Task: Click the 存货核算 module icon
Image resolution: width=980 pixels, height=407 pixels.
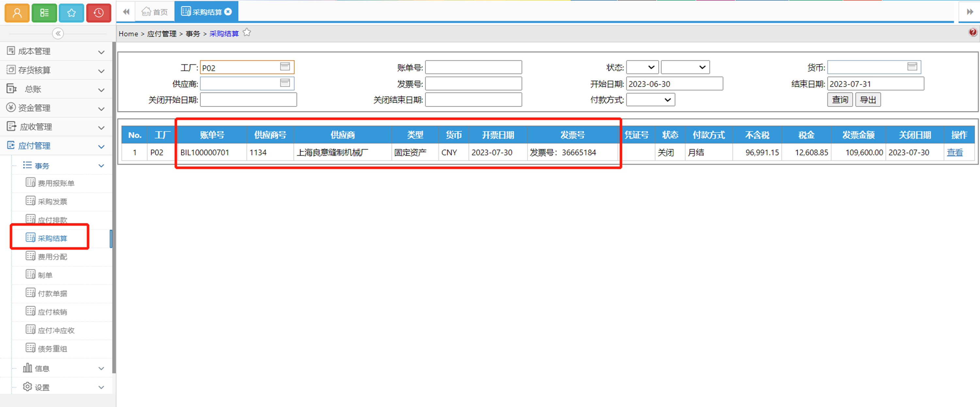Action: point(11,70)
